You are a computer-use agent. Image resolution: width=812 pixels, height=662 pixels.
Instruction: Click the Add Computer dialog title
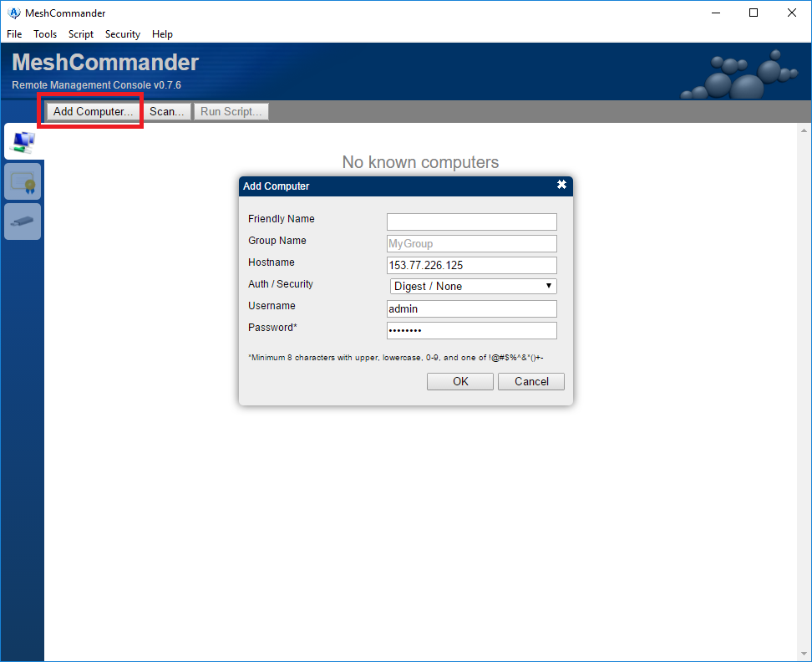(276, 186)
